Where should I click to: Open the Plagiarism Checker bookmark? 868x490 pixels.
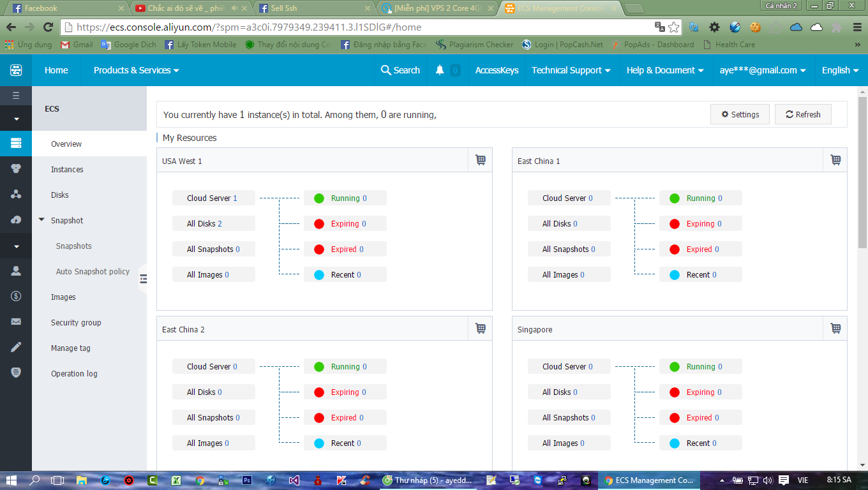[475, 45]
